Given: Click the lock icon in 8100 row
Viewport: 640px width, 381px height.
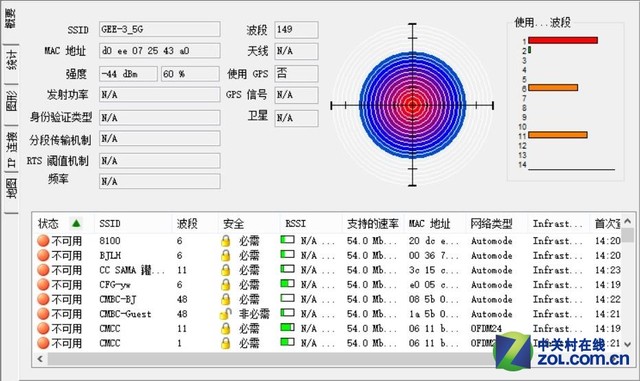Looking at the screenshot, I should click(x=225, y=241).
